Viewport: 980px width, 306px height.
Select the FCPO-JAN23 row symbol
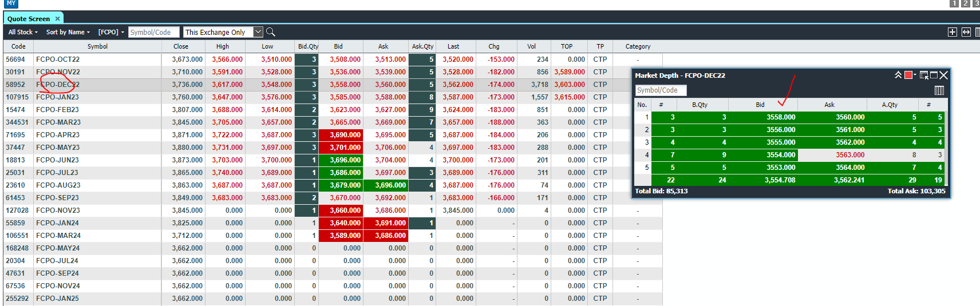coord(57,97)
